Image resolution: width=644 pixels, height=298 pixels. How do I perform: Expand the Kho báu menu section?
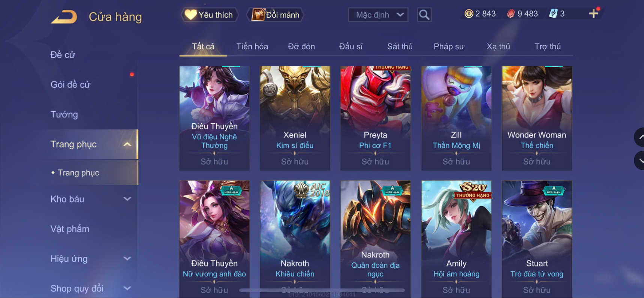pos(127,199)
